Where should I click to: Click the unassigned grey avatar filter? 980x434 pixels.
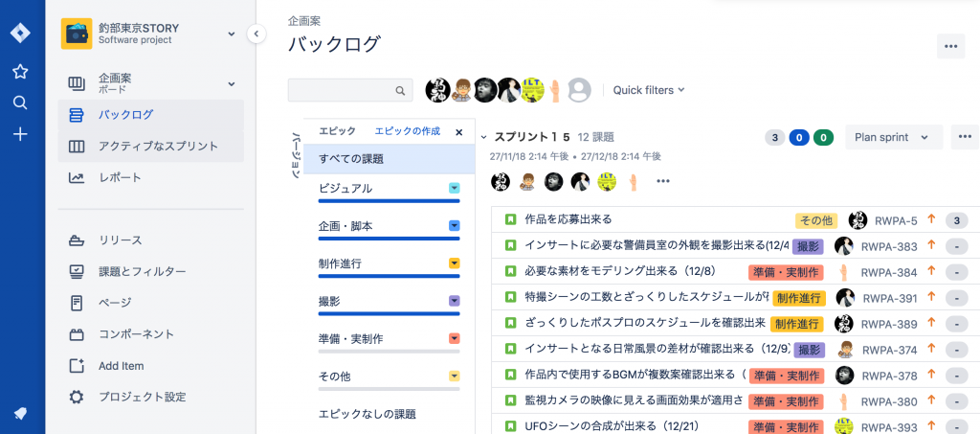tap(578, 90)
